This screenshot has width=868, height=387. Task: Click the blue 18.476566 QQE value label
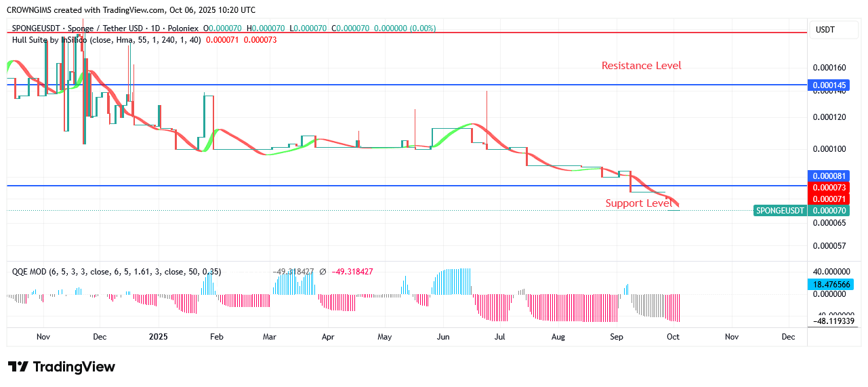(831, 285)
